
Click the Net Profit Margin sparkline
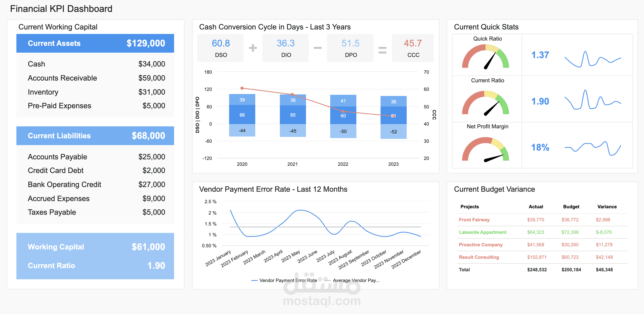coord(592,148)
